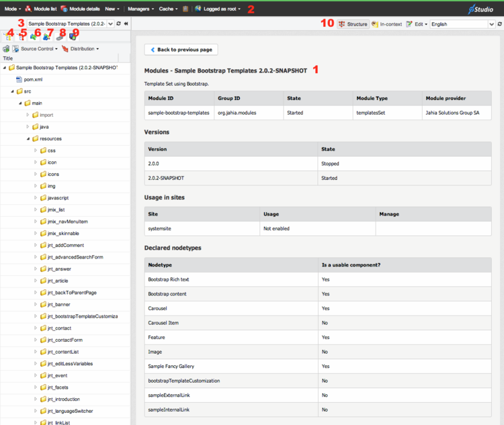
Task: Select the jnt_contactForm folder
Action: pos(65,340)
